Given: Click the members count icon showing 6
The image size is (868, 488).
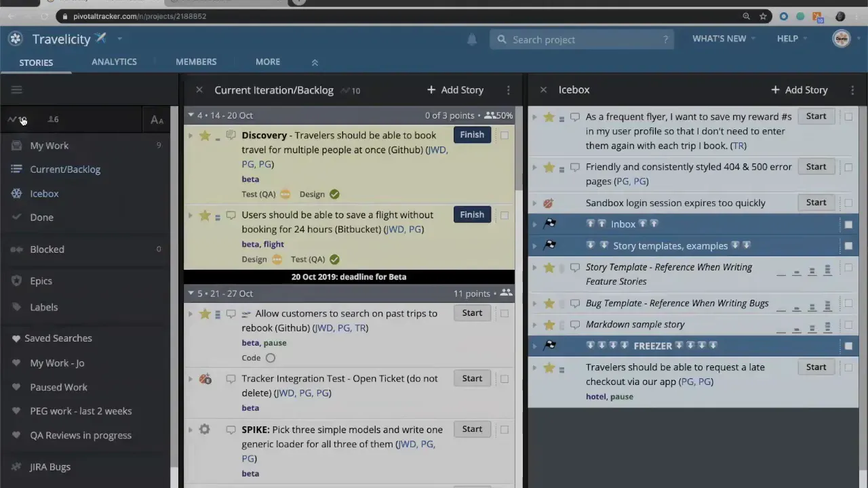Looking at the screenshot, I should (x=49, y=119).
